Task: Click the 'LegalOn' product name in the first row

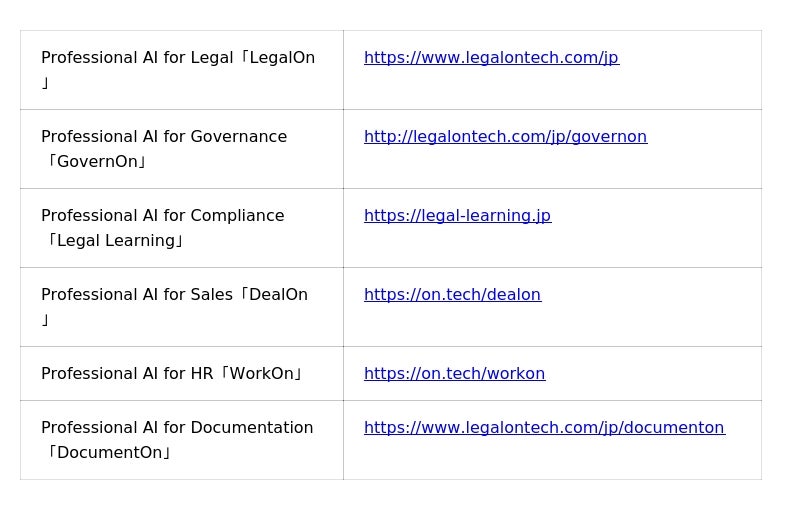Action: (282, 58)
